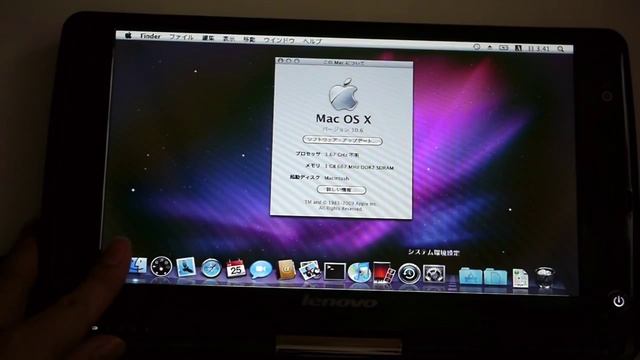Open Address Book in the Dock

pos(286,270)
